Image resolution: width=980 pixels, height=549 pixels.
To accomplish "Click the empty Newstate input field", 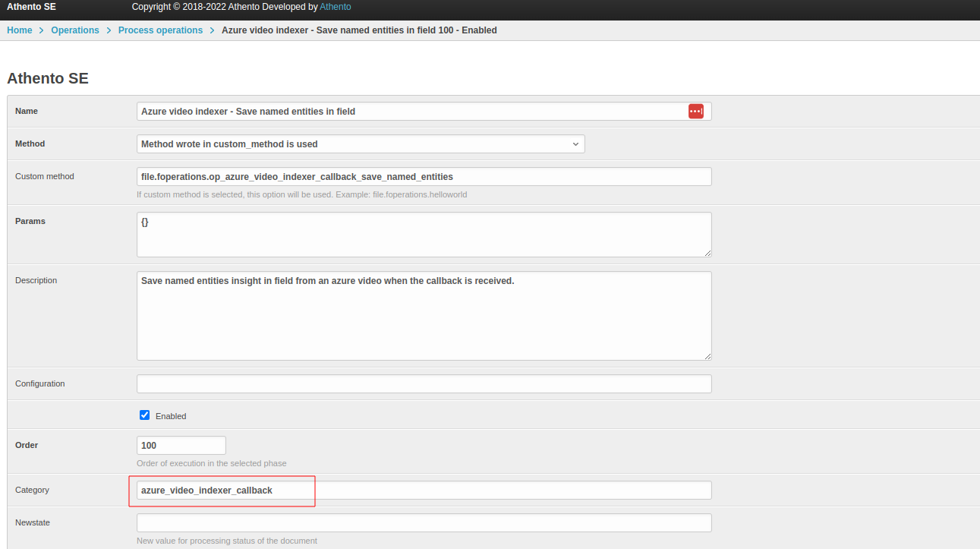I will coord(424,522).
